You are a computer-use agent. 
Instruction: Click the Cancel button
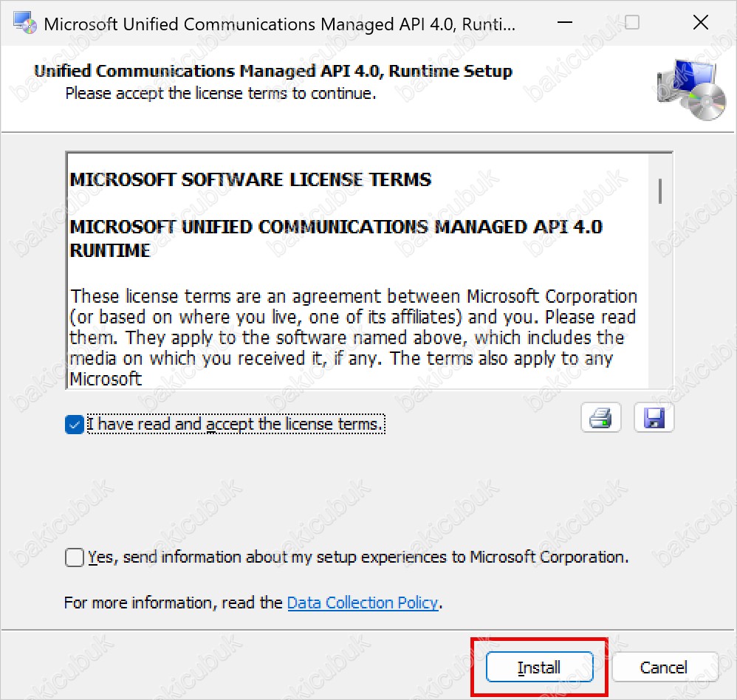click(664, 667)
